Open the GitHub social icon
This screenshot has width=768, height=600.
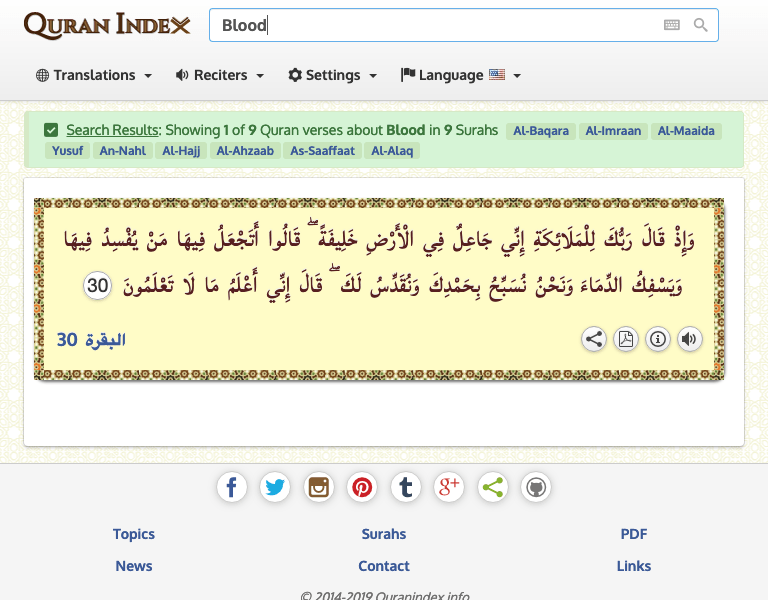click(536, 487)
